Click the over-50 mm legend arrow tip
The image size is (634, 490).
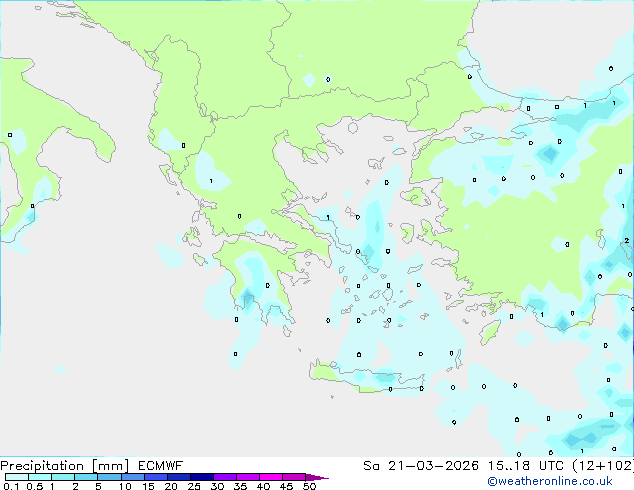(317, 477)
